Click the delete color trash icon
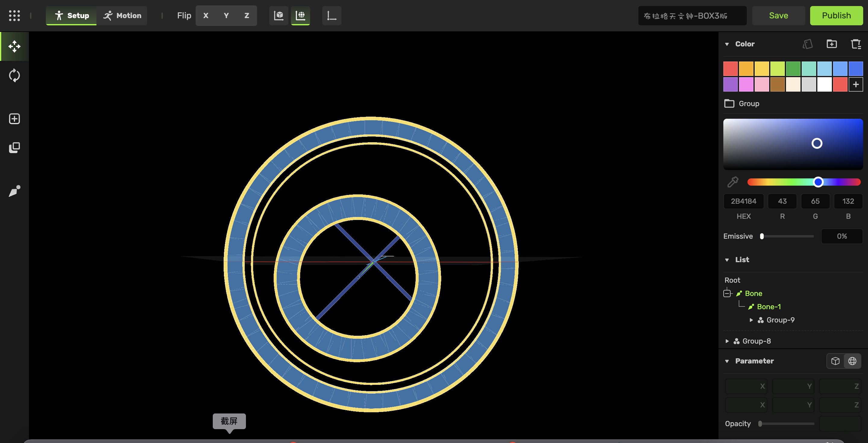Image resolution: width=868 pixels, height=443 pixels. [856, 44]
